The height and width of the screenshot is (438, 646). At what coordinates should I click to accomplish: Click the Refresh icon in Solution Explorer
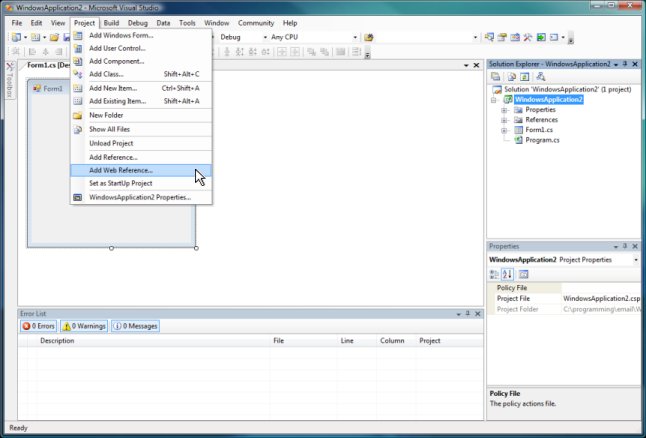pos(524,77)
